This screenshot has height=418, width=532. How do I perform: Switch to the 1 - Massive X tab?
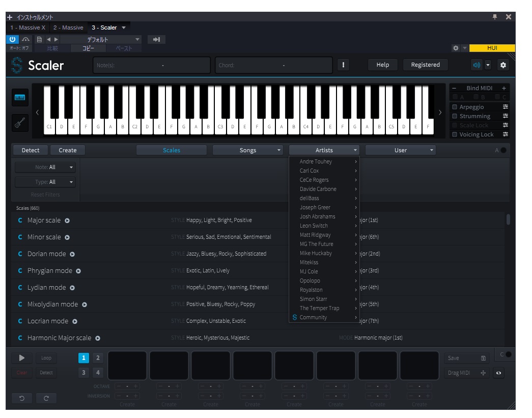[x=28, y=27]
